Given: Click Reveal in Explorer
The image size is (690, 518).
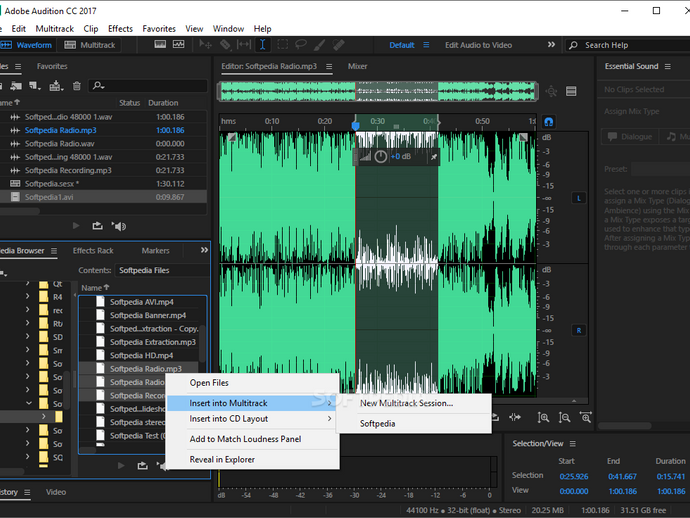Looking at the screenshot, I should tap(222, 459).
